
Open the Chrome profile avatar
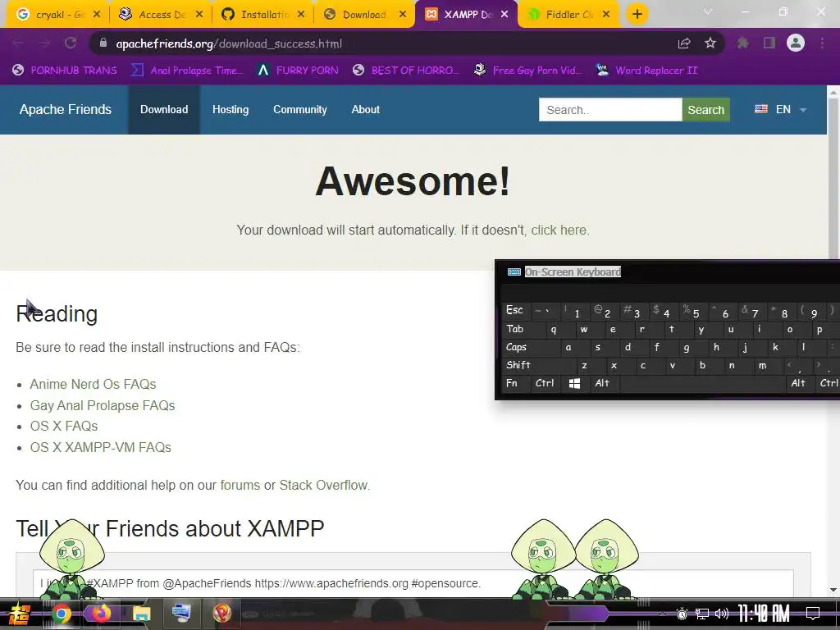click(796, 43)
